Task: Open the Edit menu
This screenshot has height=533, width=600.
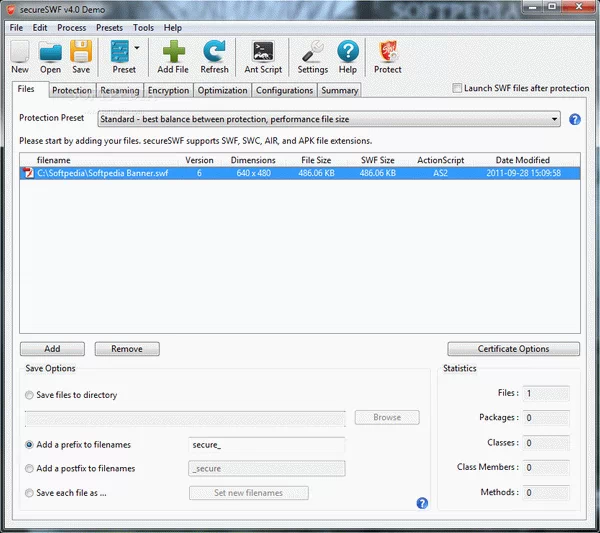Action: coord(40,28)
